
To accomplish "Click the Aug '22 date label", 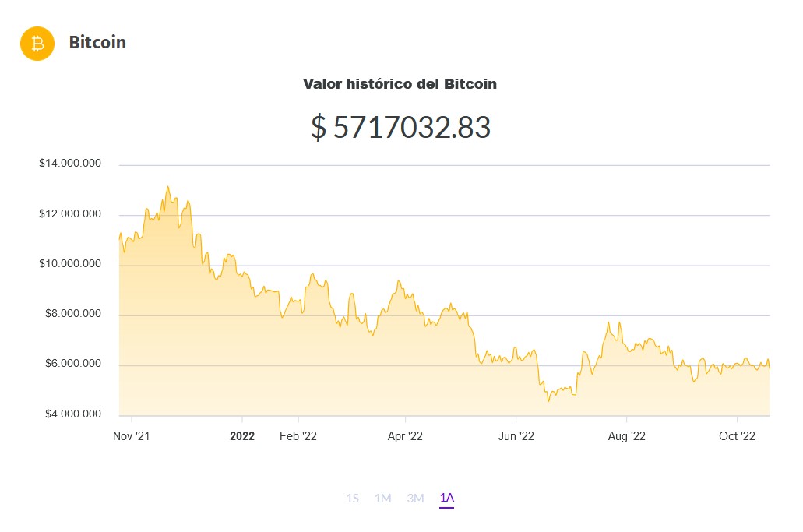I will [627, 436].
